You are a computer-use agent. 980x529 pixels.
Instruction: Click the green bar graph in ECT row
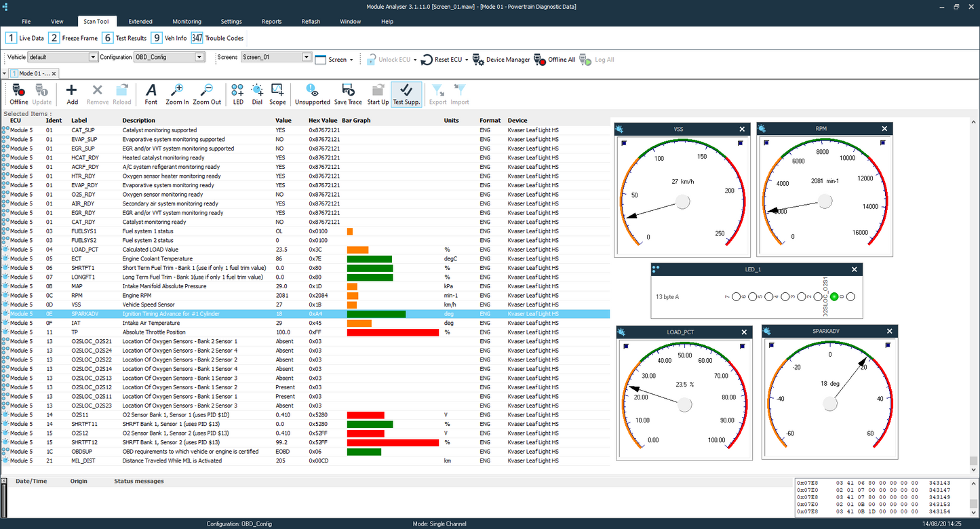coord(370,259)
